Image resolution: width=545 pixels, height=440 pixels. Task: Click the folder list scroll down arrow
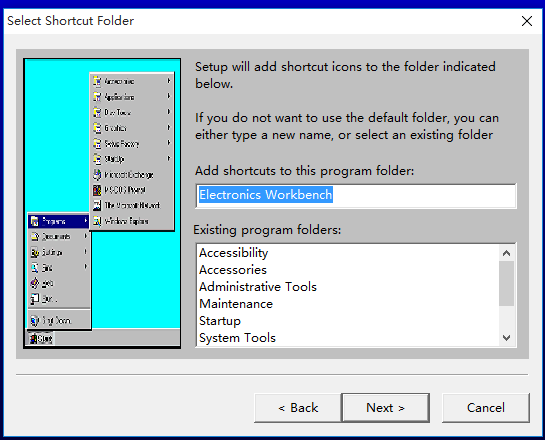point(506,337)
